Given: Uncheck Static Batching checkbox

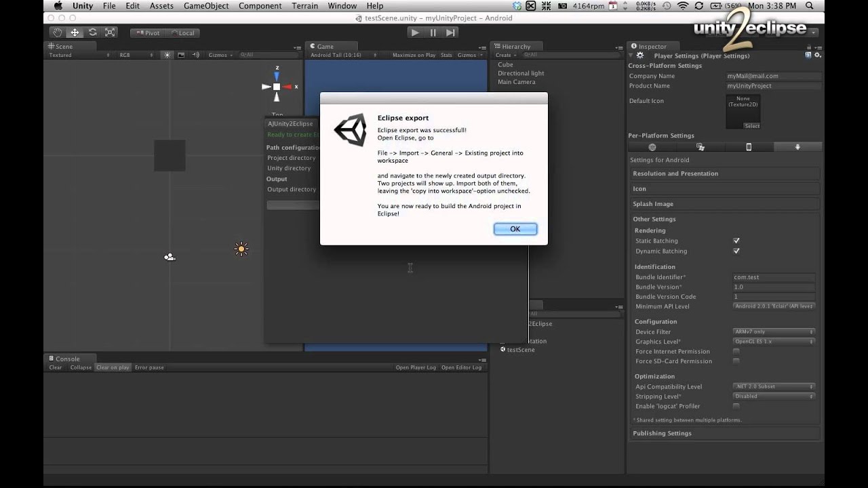Looking at the screenshot, I should click(x=736, y=241).
